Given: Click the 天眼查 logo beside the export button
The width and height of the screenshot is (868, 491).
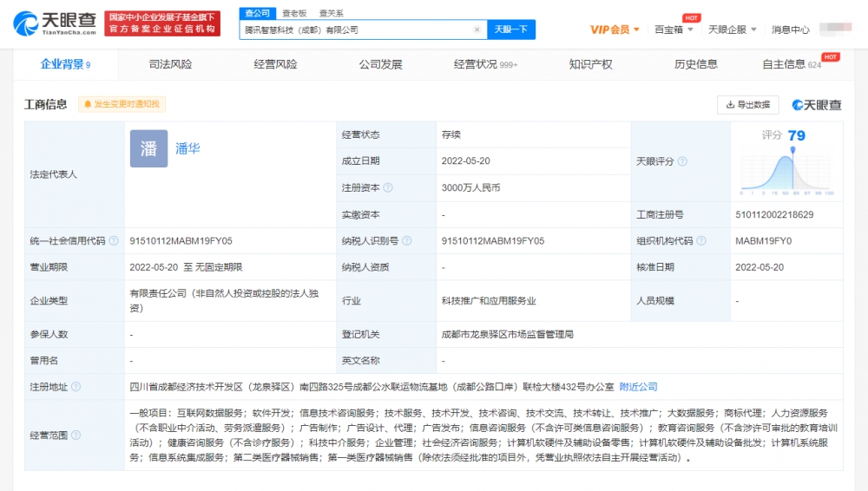Looking at the screenshot, I should [x=817, y=105].
